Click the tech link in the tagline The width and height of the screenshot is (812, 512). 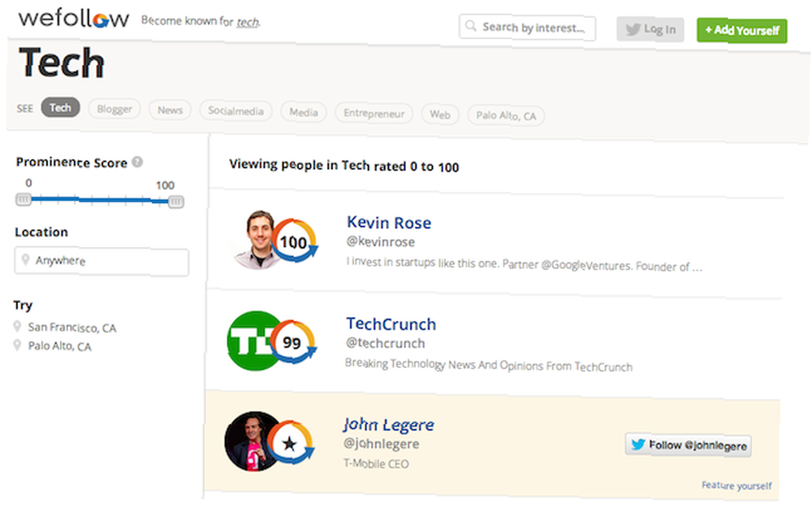(248, 22)
